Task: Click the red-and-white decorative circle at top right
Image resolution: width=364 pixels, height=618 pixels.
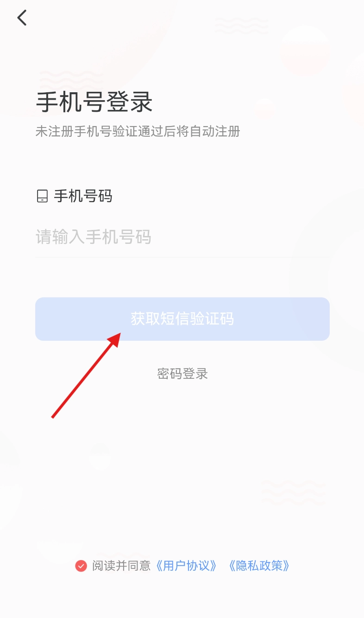Action: click(306, 50)
